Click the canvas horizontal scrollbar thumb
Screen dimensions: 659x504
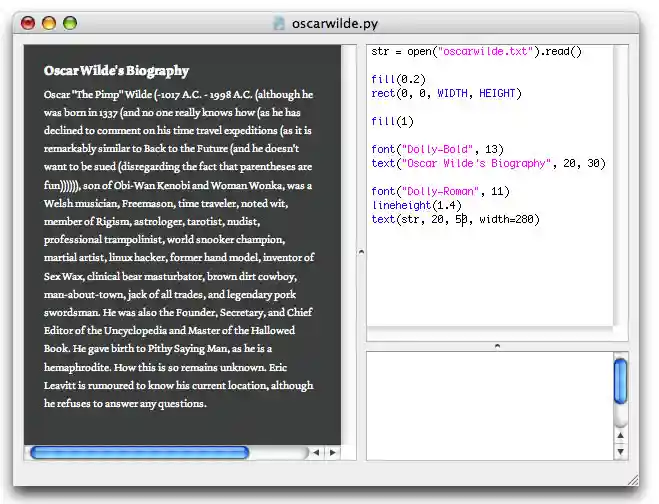140,453
